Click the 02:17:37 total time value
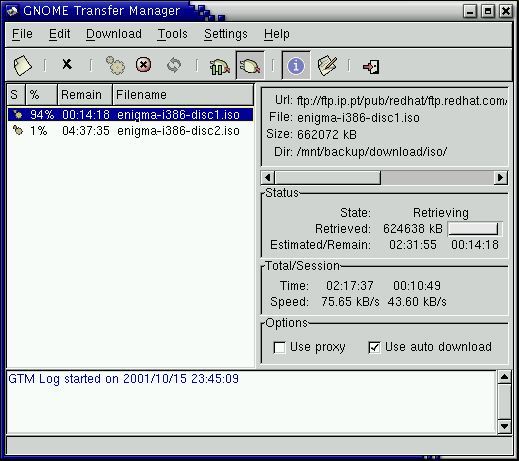The height and width of the screenshot is (461, 519). 350,286
